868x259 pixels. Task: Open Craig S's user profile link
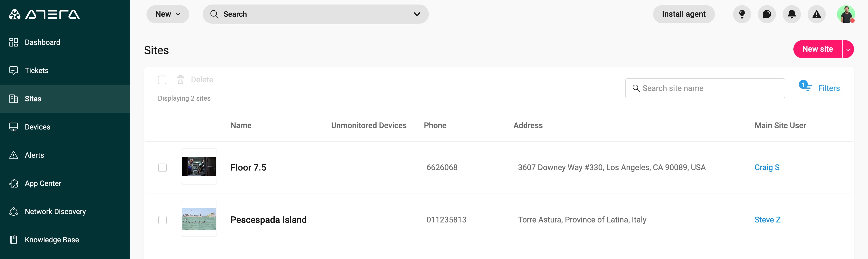pyautogui.click(x=767, y=167)
